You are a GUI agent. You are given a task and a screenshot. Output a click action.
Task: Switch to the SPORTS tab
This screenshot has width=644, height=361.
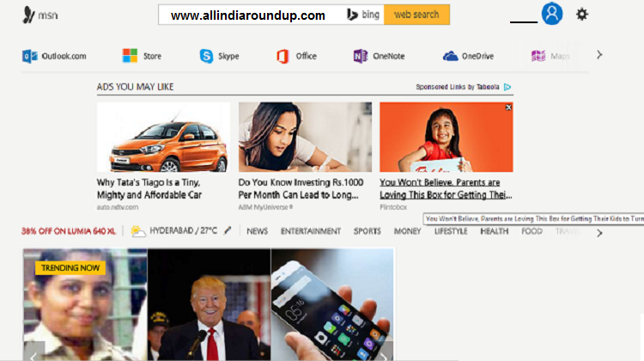[x=368, y=231]
